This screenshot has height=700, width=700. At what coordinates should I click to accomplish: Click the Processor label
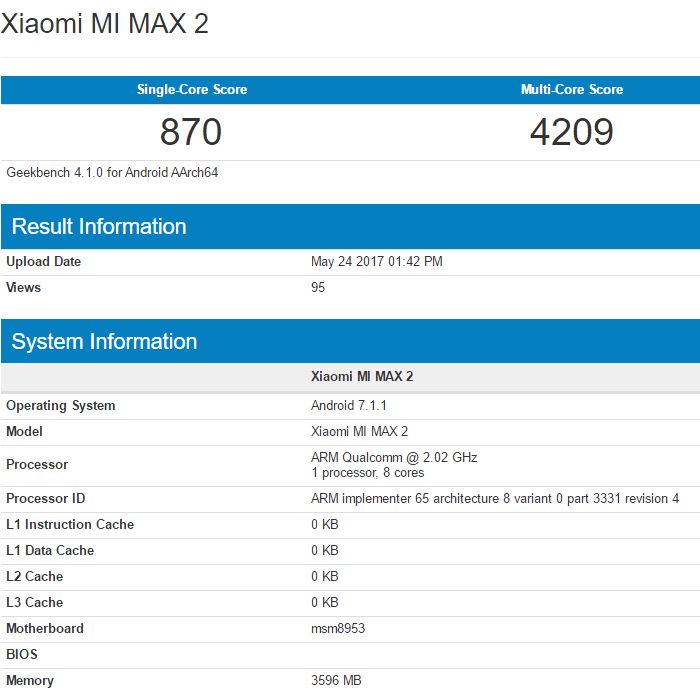click(37, 465)
